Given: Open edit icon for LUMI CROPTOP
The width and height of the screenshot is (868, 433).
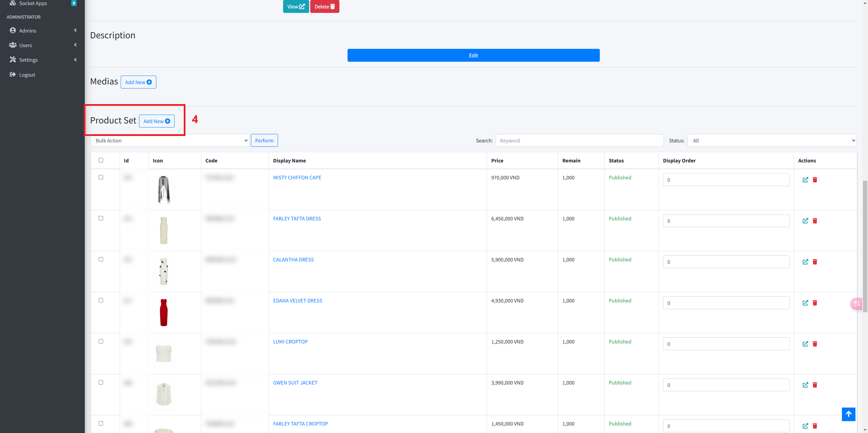Looking at the screenshot, I should pyautogui.click(x=805, y=344).
